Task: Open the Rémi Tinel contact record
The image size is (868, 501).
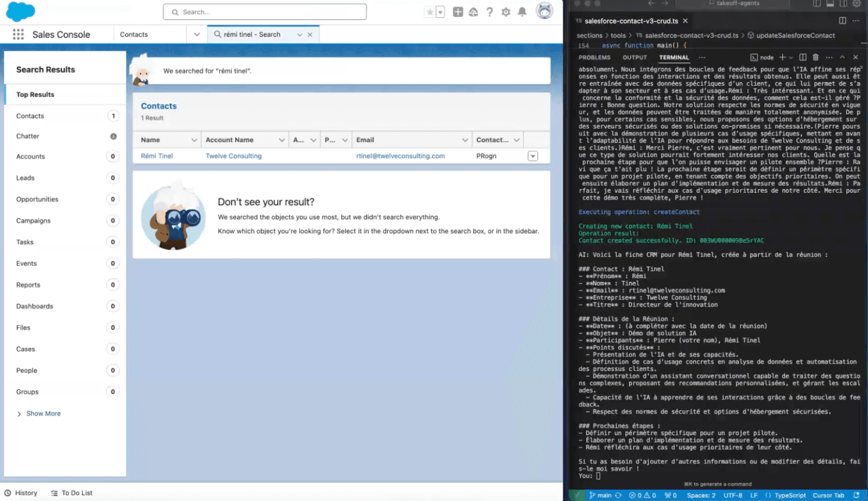Action: [156, 156]
